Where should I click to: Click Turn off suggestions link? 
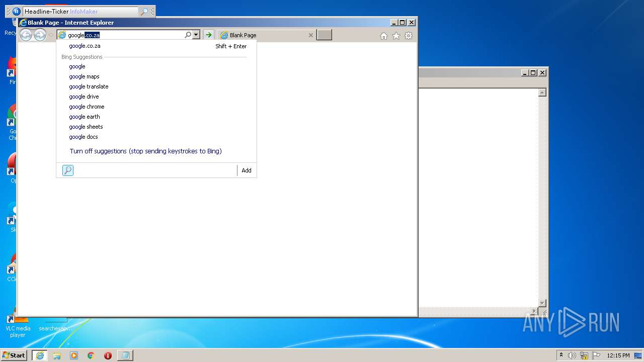click(x=146, y=151)
